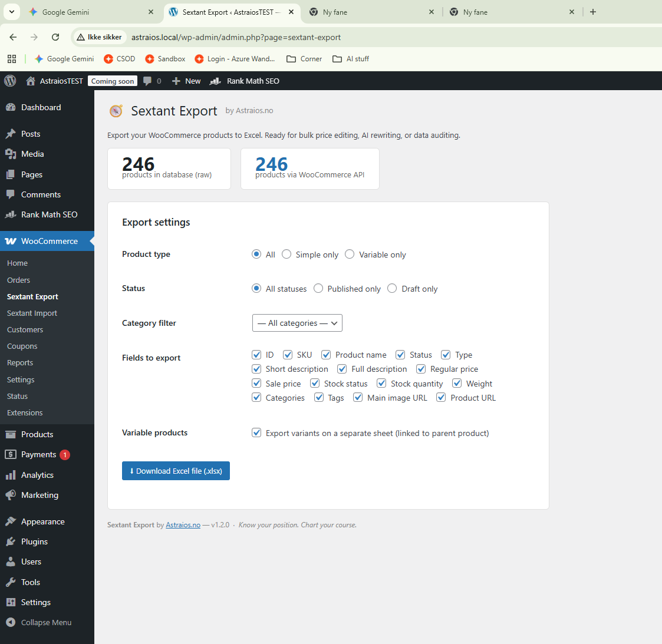Image resolution: width=662 pixels, height=644 pixels.
Task: Open WooCommerce Coupons submenu item
Action: 22,346
